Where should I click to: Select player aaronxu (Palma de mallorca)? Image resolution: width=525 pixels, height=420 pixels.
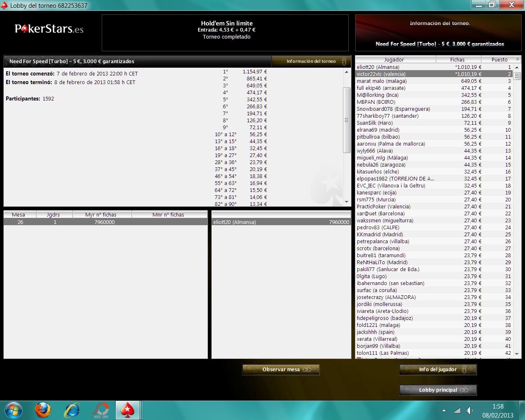[434, 144]
